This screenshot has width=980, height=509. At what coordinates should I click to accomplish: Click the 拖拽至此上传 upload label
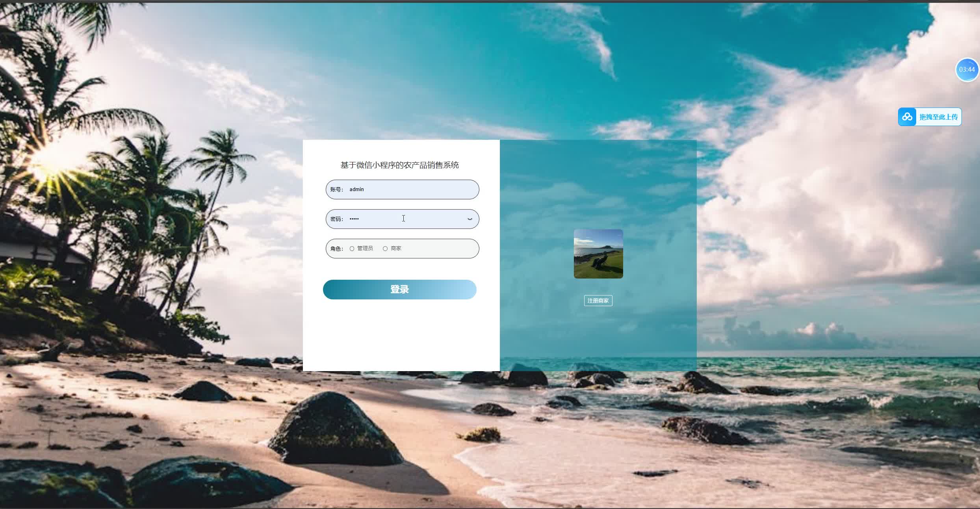pyautogui.click(x=938, y=117)
